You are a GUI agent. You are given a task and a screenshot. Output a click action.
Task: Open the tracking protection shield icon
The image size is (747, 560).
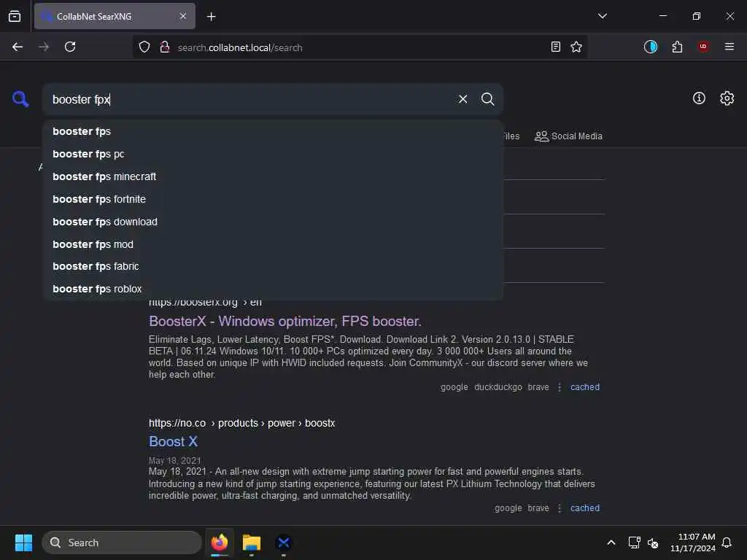(x=144, y=47)
